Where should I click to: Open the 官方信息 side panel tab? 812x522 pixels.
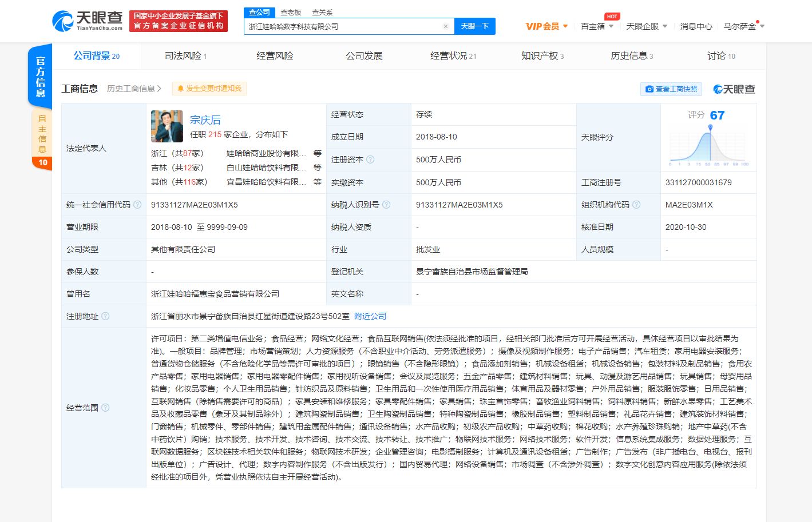40,77
